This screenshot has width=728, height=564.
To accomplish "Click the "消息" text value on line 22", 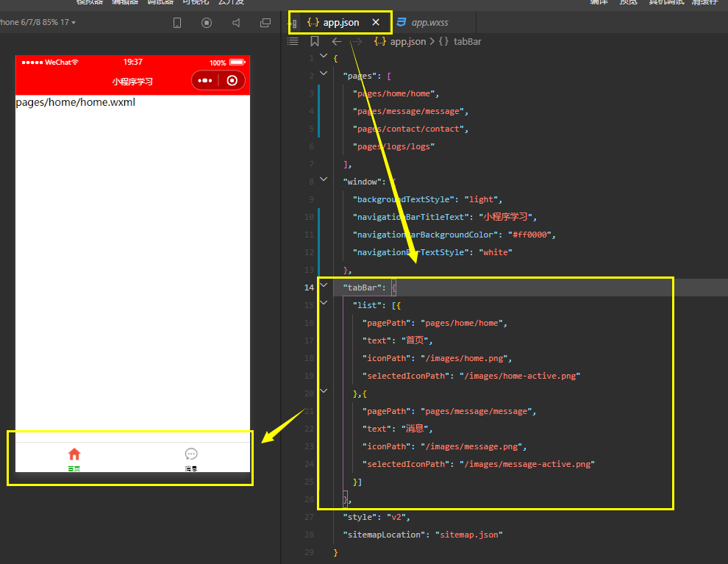I will point(415,429).
